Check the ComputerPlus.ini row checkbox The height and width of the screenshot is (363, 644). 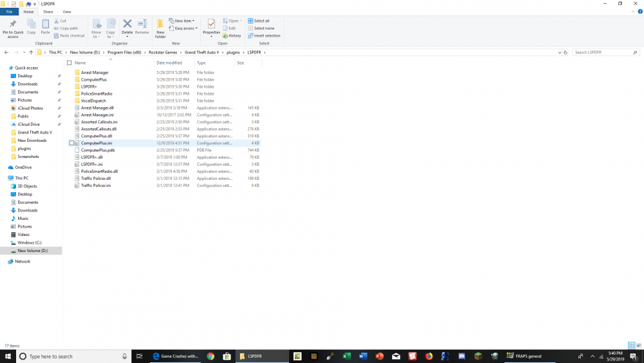(71, 143)
